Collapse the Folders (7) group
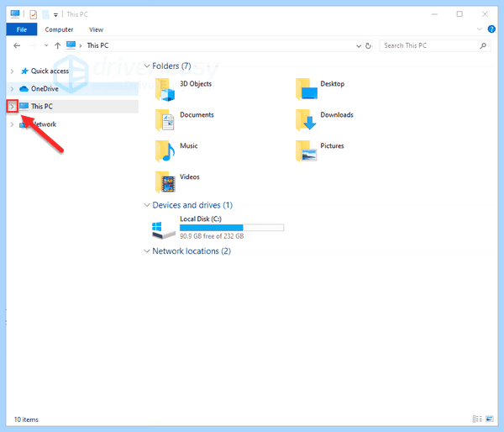504x432 pixels. click(x=147, y=66)
